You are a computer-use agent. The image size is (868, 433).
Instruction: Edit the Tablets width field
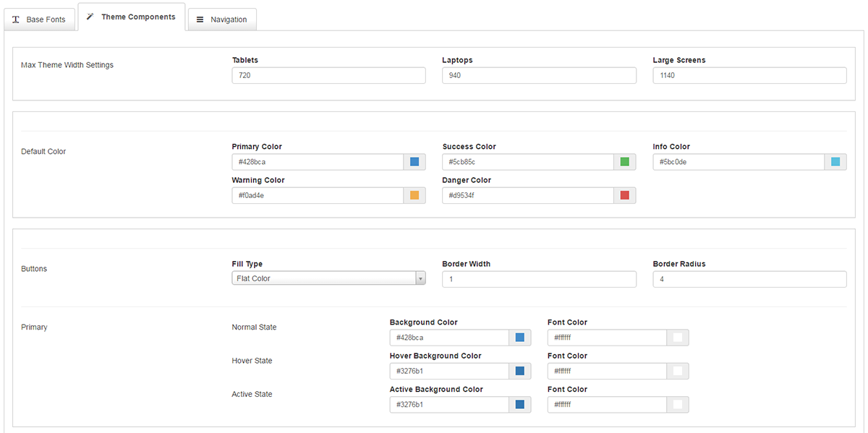[x=328, y=75]
